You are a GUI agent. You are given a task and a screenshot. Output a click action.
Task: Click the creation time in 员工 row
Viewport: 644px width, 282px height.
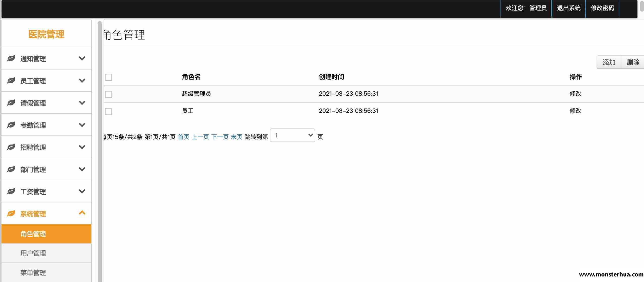pyautogui.click(x=348, y=111)
